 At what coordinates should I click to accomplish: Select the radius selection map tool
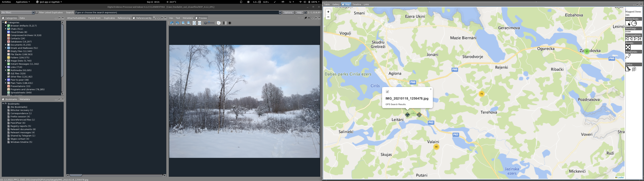(634, 23)
